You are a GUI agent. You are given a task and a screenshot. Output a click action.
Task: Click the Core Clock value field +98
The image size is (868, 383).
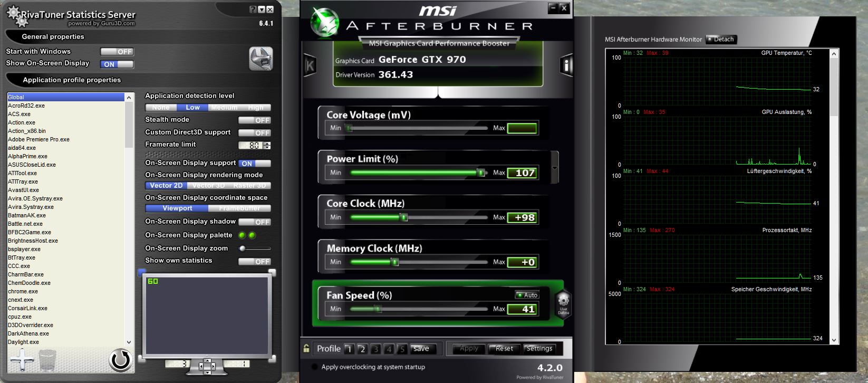pos(522,217)
